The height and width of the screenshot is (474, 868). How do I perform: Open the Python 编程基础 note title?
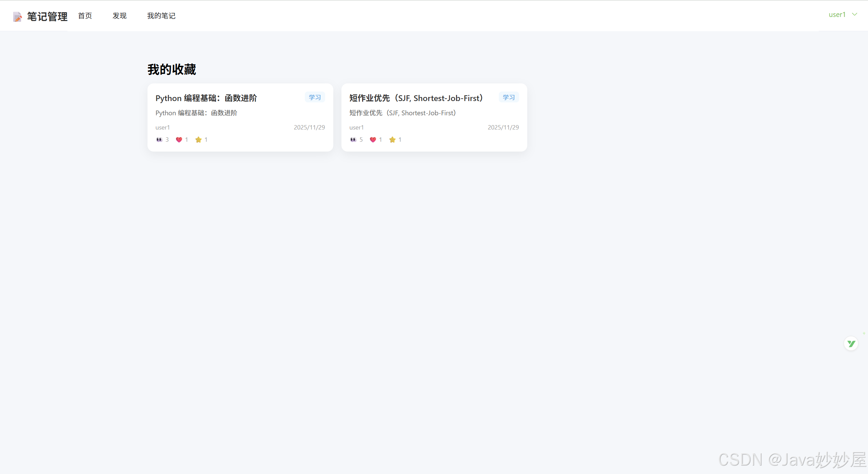[x=206, y=98]
